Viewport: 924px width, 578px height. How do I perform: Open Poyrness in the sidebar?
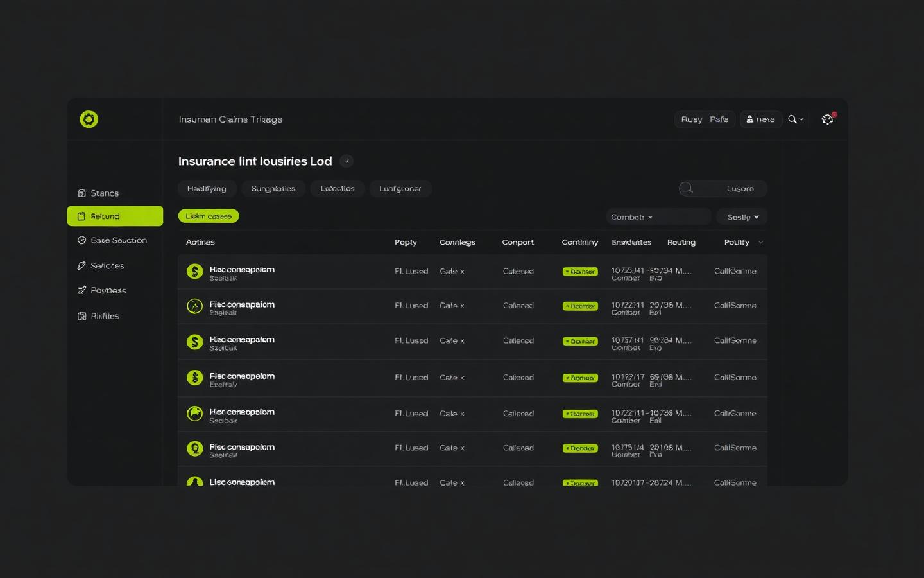coord(115,290)
